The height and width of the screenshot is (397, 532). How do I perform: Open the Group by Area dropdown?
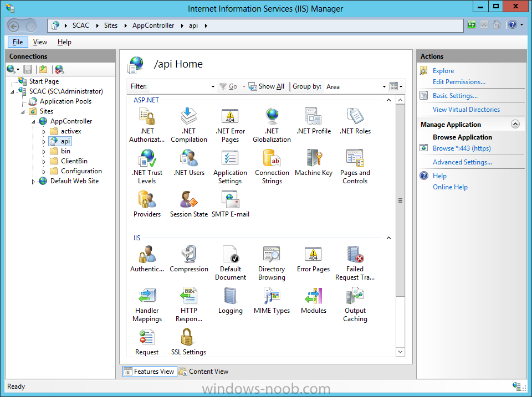[383, 87]
